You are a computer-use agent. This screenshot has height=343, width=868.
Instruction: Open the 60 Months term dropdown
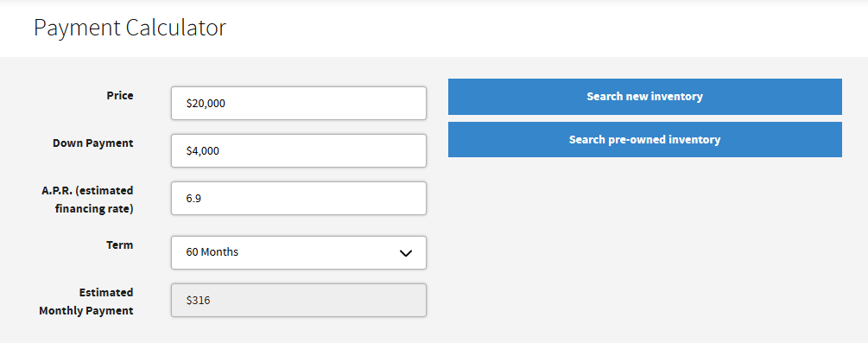pyautogui.click(x=299, y=252)
